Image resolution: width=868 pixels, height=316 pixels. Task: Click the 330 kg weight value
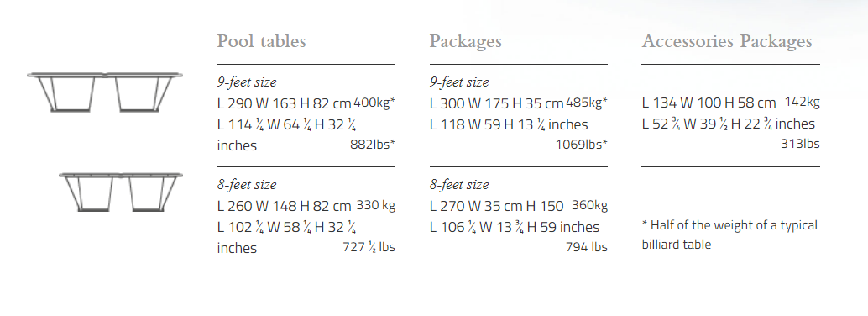tap(376, 205)
